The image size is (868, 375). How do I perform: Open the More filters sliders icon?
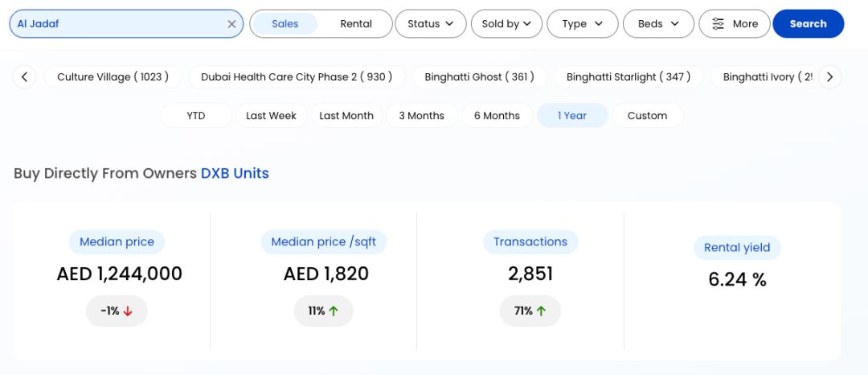coord(718,24)
